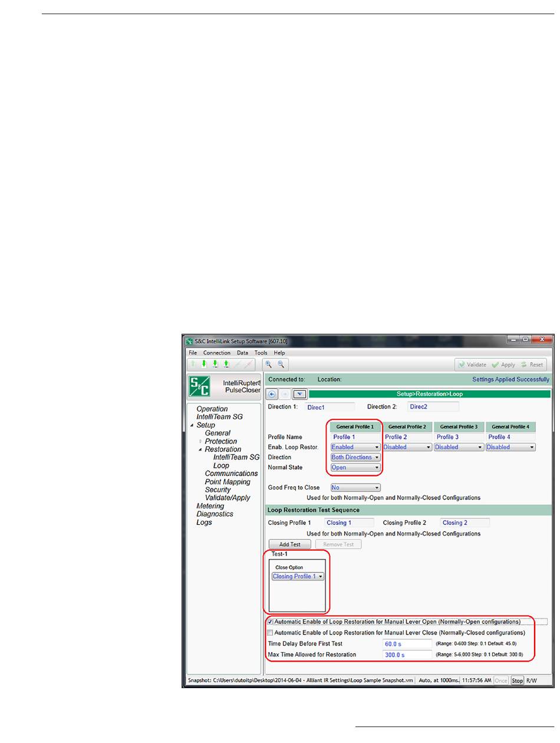Viewport: 560px width, 743px height.
Task: Click the Stop button in status bar
Action: click(517, 680)
